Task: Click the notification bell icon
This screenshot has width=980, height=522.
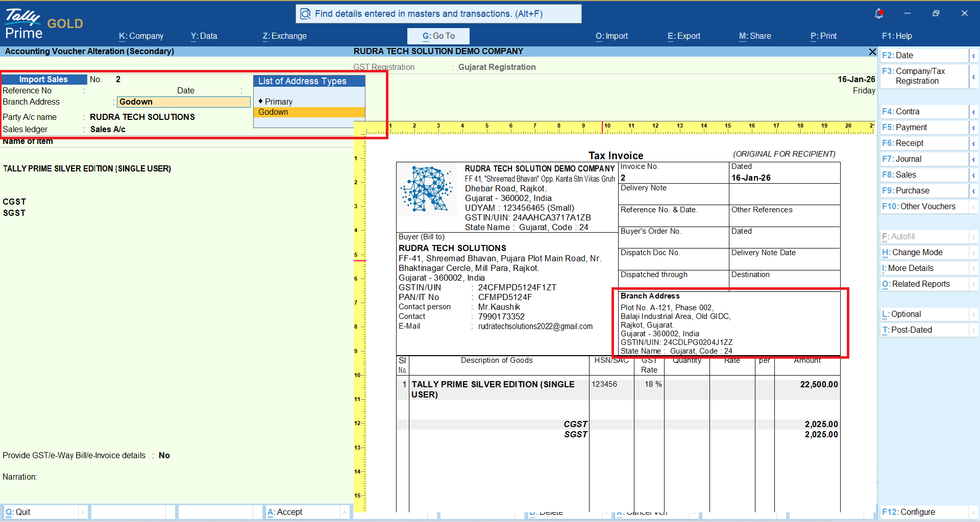Action: [878, 14]
